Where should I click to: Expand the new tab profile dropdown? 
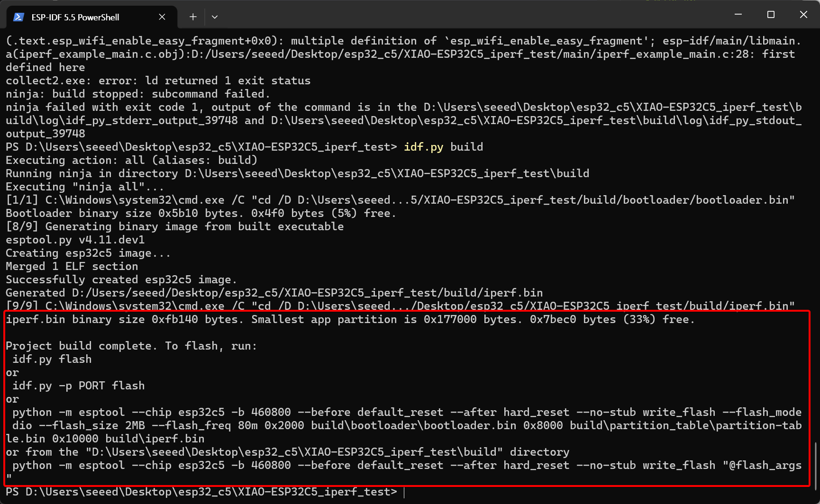coord(215,17)
